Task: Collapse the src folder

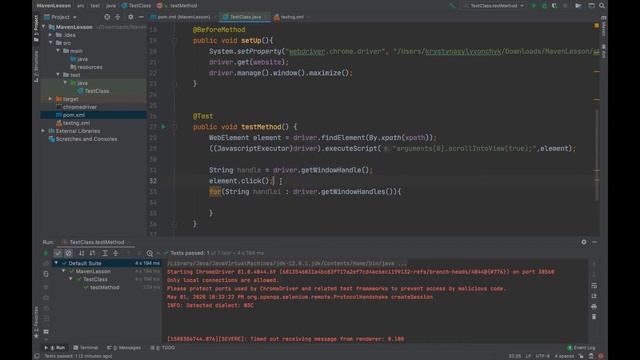Action: 51,43
